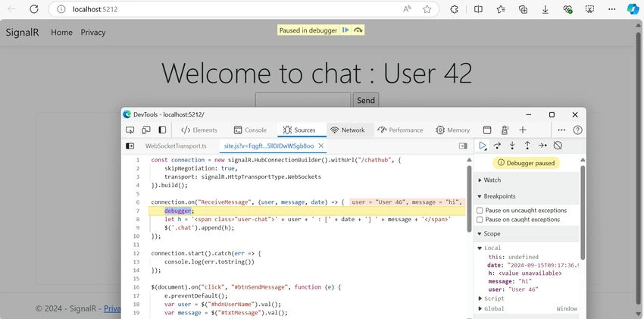Viewport: 644px width, 319px height.
Task: Open Split screen icon in Edge toolbar
Action: tap(478, 9)
